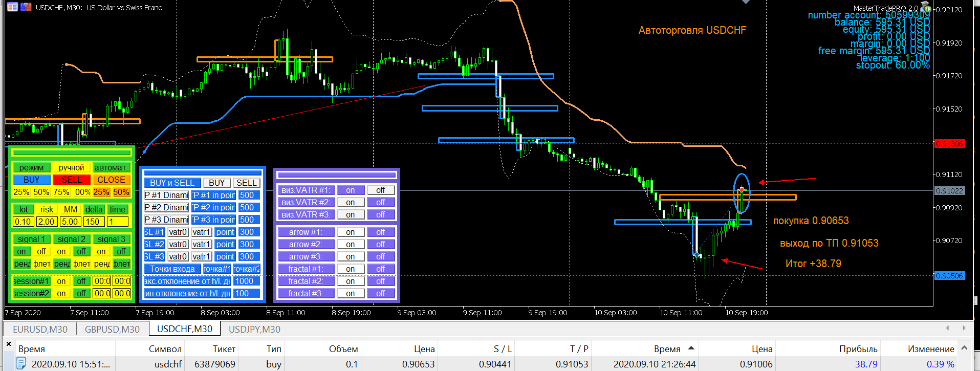The width and height of the screenshot is (980, 371).
Task: Enable session#1 with its on button
Action: click(x=61, y=281)
